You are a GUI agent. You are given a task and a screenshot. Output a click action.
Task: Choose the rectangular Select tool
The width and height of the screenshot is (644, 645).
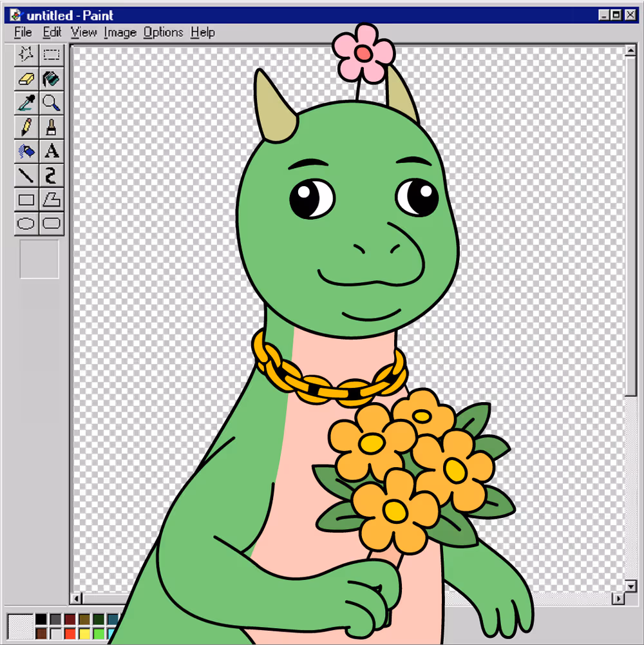click(x=52, y=55)
